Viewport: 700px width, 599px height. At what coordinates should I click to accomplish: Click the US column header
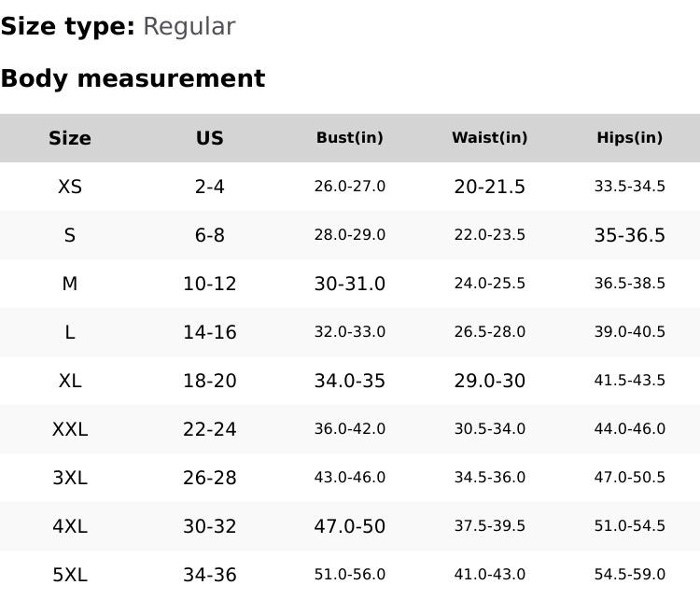pyautogui.click(x=210, y=138)
